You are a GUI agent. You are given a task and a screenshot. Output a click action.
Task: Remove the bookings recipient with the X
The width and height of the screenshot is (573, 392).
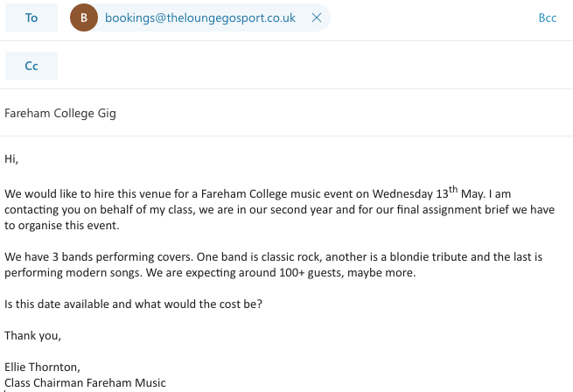coord(316,17)
